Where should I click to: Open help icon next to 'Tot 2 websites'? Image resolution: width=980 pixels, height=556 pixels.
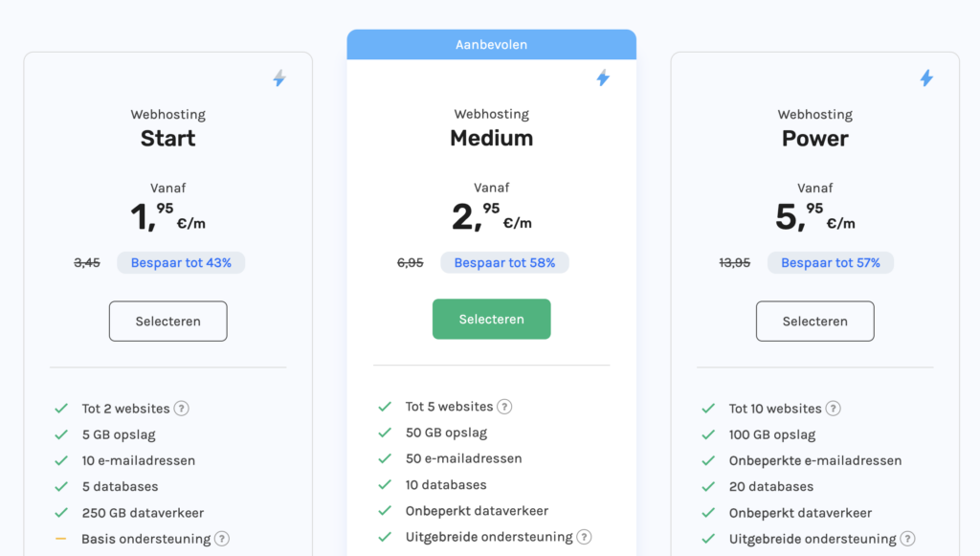[181, 409]
